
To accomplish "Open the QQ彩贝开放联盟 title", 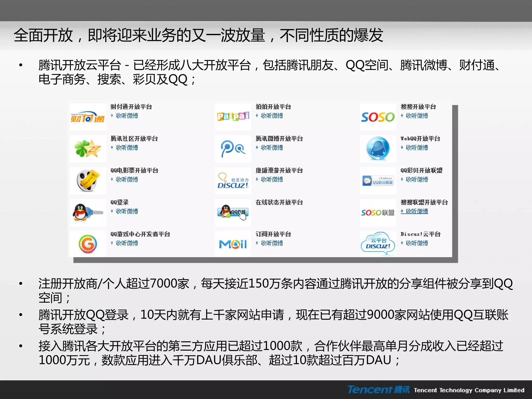I will 421,170.
